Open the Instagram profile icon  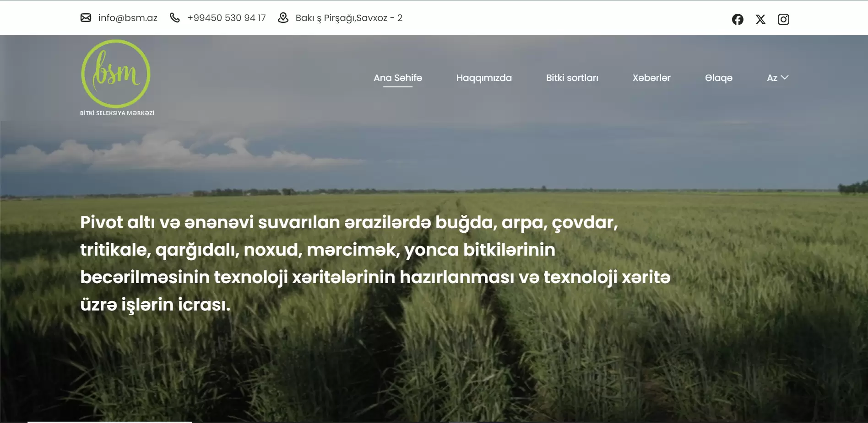pos(783,19)
